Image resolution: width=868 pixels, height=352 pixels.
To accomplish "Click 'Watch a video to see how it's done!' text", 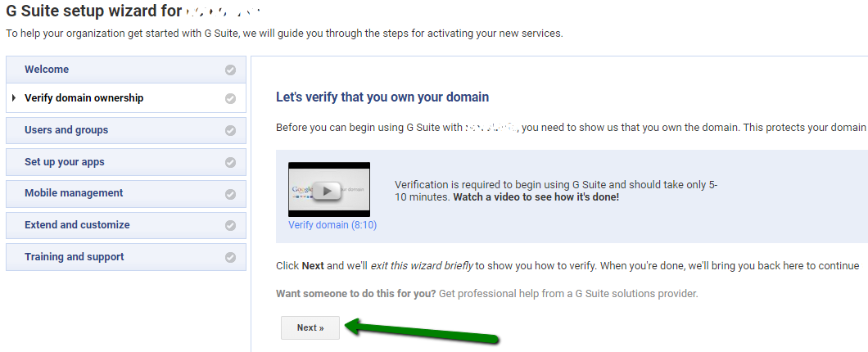I will click(536, 197).
